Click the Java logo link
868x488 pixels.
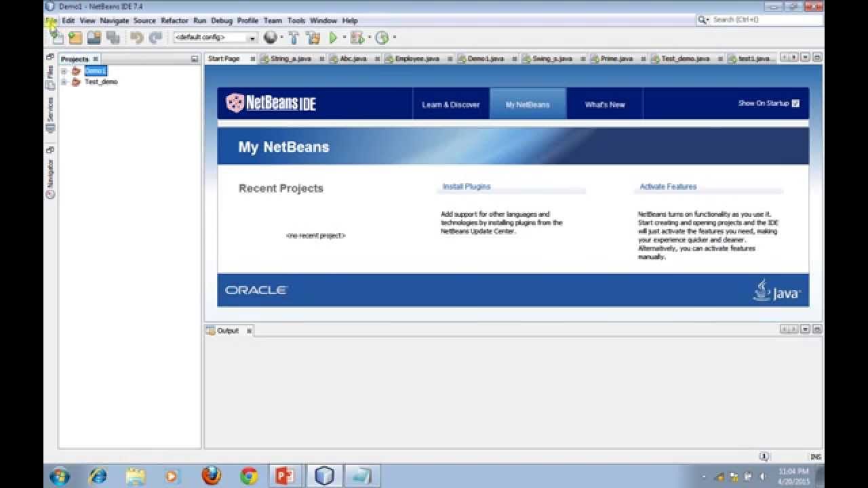(x=776, y=290)
